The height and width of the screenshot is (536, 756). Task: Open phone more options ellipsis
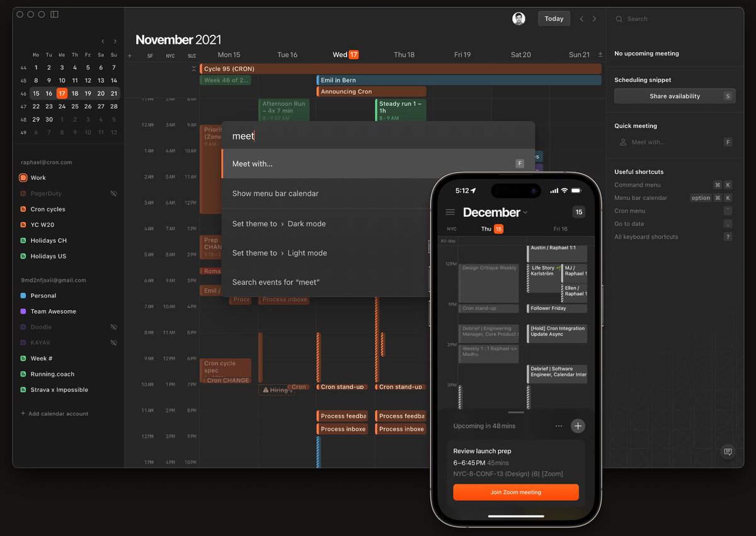click(559, 426)
